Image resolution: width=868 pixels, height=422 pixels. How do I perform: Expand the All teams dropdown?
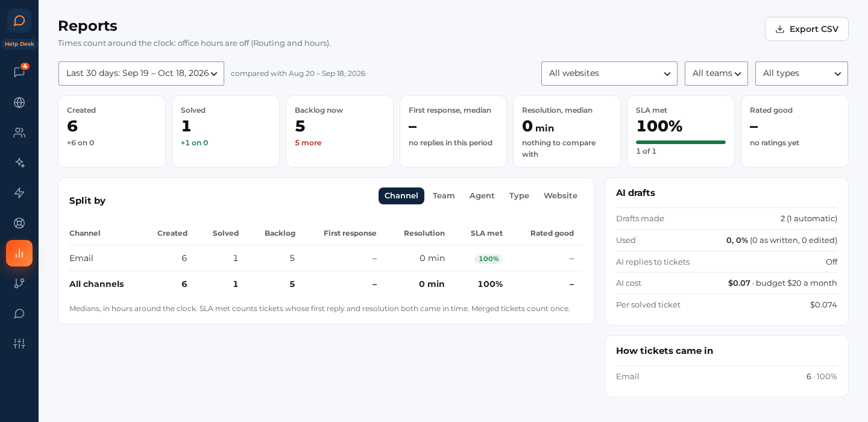[x=716, y=74]
